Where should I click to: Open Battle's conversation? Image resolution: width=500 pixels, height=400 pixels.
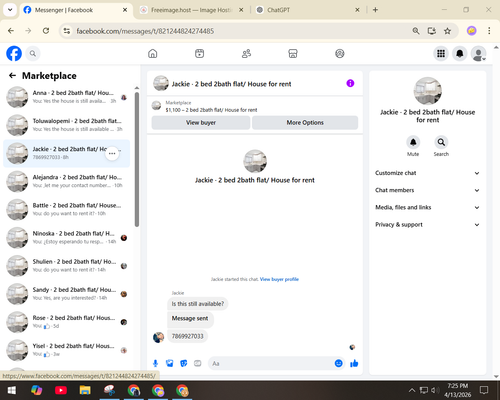67,210
